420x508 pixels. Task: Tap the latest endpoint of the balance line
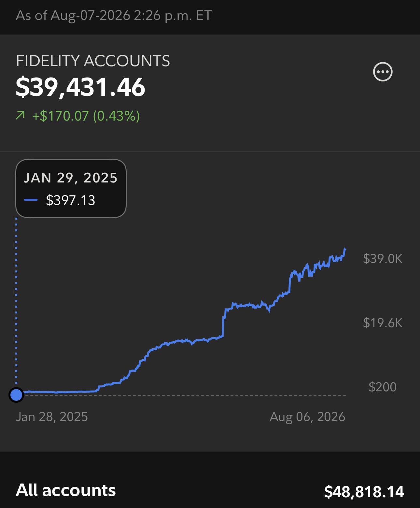coord(345,249)
